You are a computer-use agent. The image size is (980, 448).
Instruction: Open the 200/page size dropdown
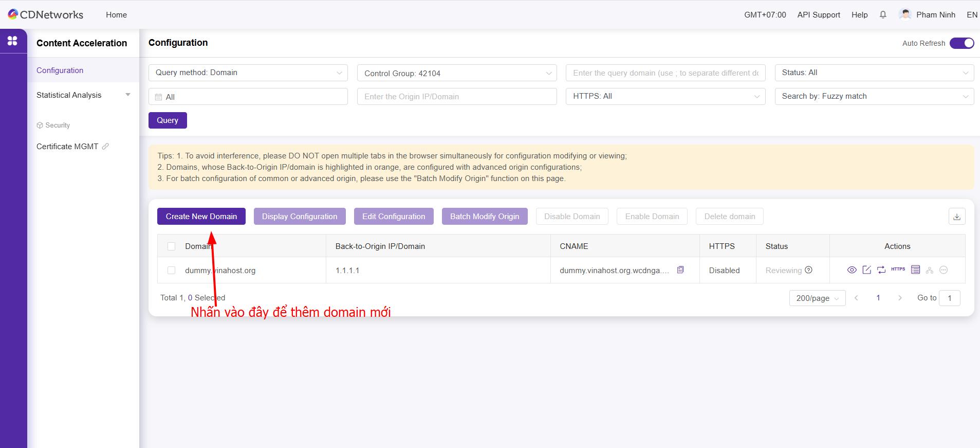pyautogui.click(x=817, y=298)
